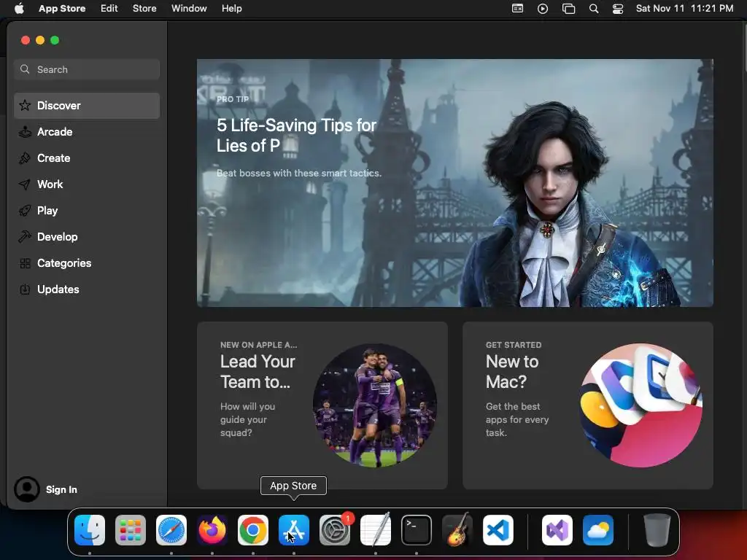Click the stacked windows menu bar icon
The height and width of the screenshot is (560, 747).
click(568, 9)
